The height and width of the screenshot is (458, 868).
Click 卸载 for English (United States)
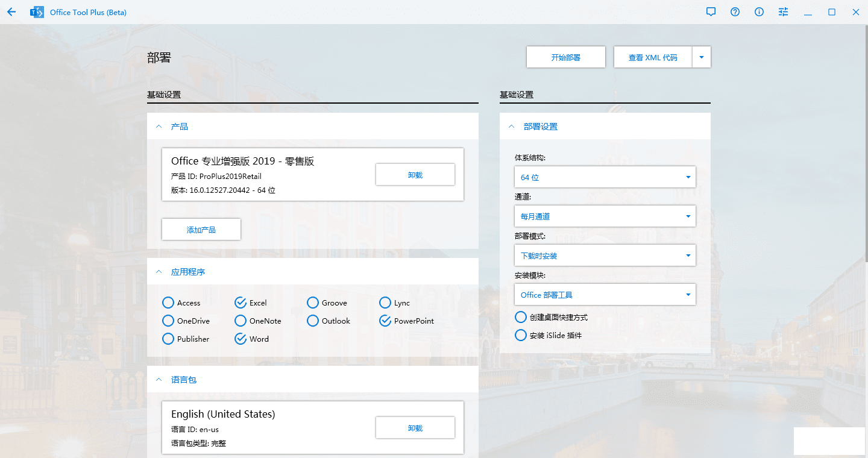[415, 428]
